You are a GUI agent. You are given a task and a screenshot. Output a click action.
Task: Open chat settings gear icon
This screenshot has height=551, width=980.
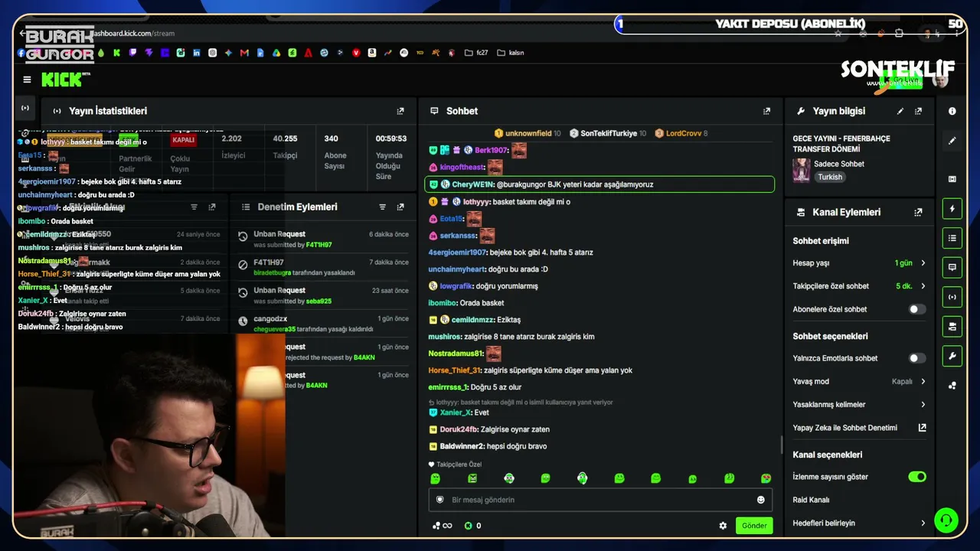pos(723,526)
